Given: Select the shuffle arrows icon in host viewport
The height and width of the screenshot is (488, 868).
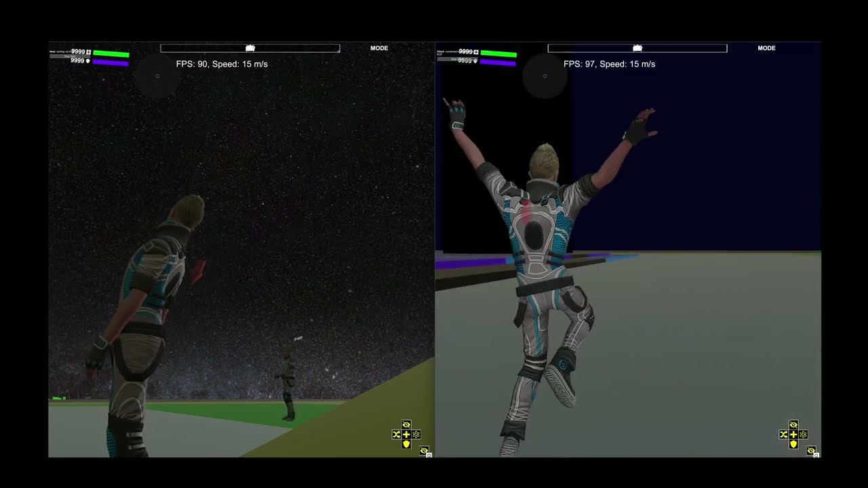Looking at the screenshot, I should 397,434.
